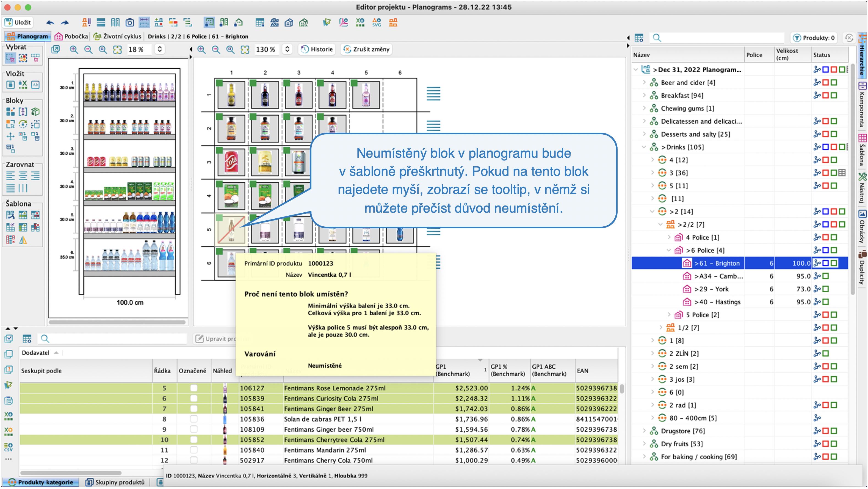Fit template editor to window
Viewport: 868px width, 489px height.
point(245,49)
